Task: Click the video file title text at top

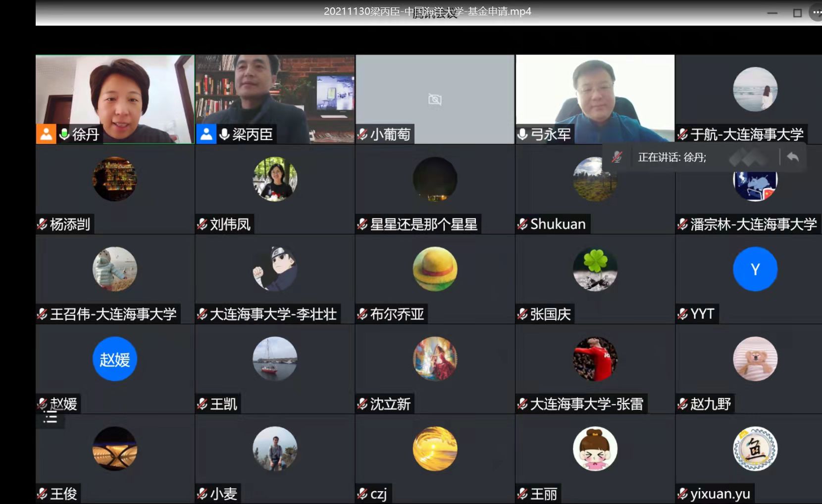Action: [427, 11]
